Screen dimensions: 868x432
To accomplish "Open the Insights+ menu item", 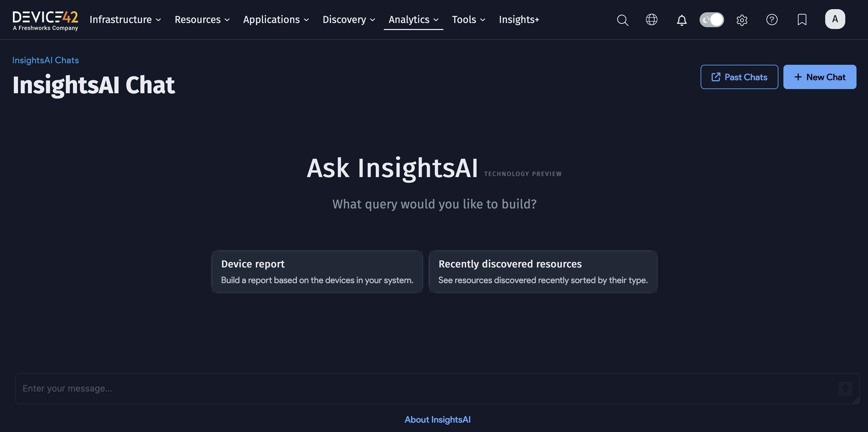I will point(519,20).
